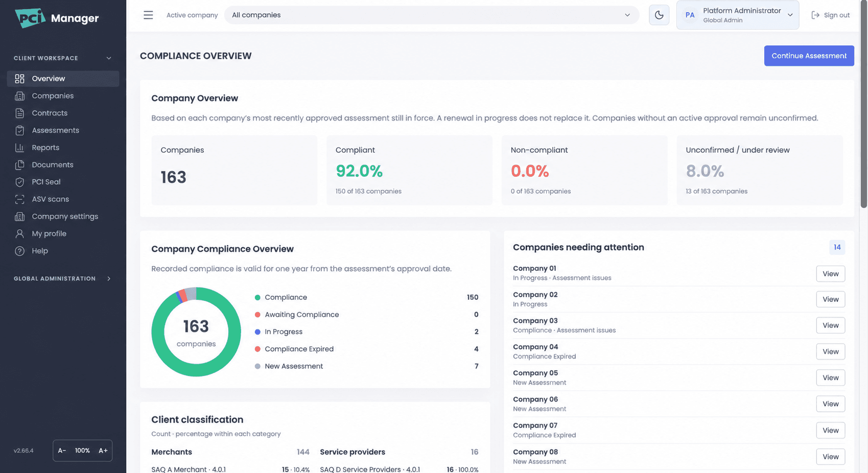Click the Documents copy icon
This screenshot has width=868, height=473.
pos(19,164)
